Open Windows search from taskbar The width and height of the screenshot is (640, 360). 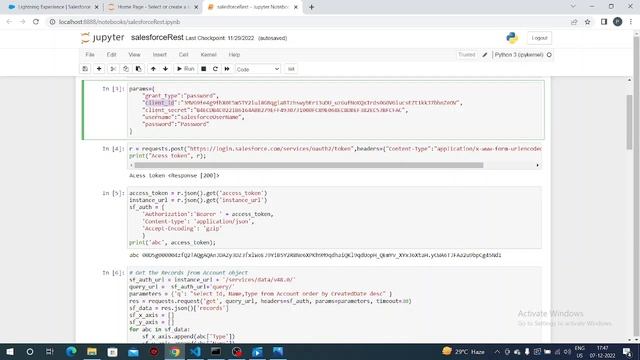tap(29, 351)
